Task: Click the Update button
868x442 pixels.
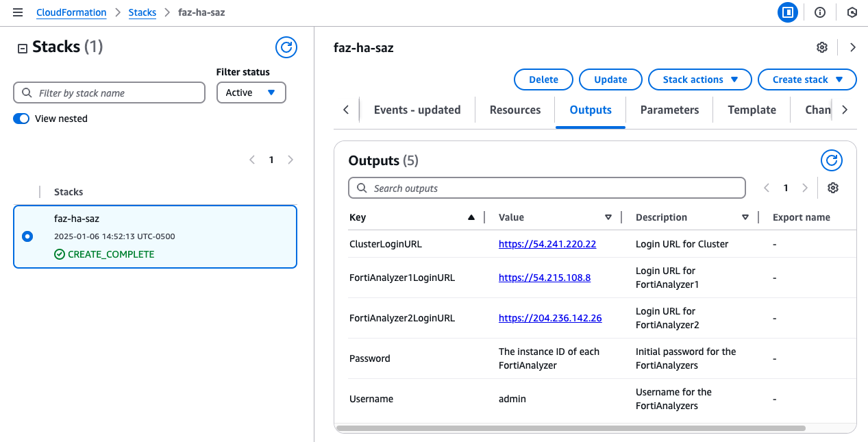Action: [610, 79]
